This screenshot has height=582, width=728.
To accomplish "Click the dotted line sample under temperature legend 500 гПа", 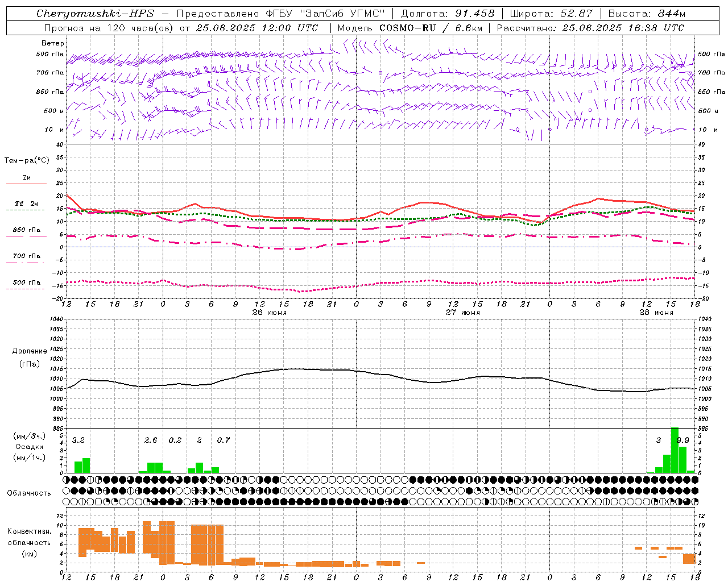I will point(26,289).
